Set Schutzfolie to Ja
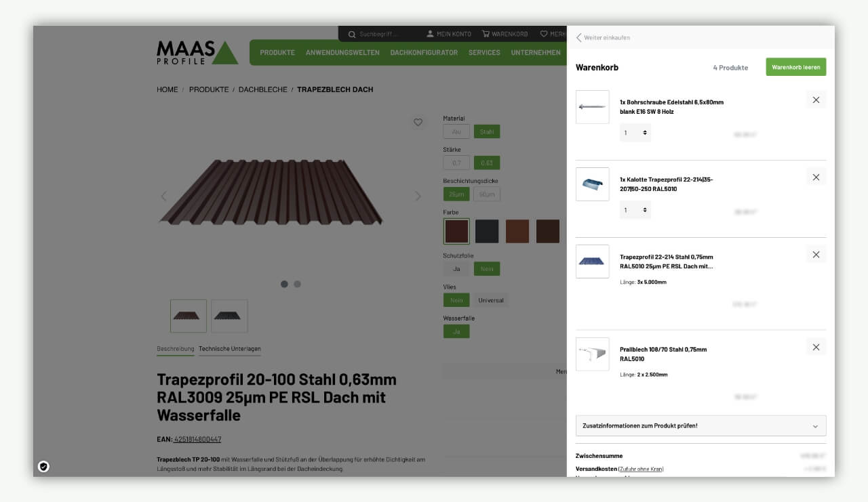Image resolution: width=868 pixels, height=502 pixels. click(456, 269)
